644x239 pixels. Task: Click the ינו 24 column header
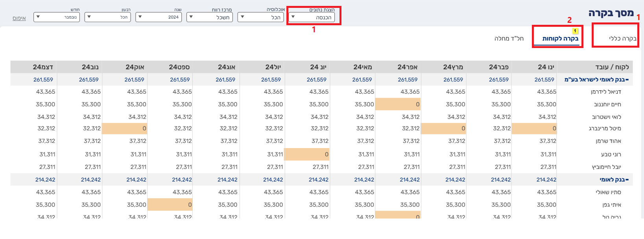click(x=546, y=67)
